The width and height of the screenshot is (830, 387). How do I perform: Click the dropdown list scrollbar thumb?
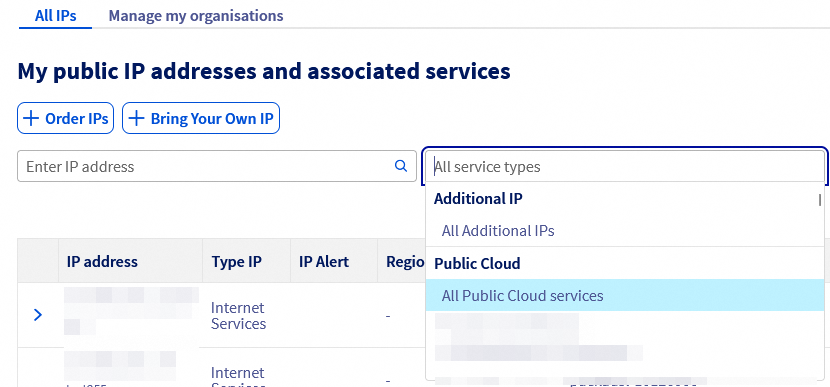click(820, 200)
